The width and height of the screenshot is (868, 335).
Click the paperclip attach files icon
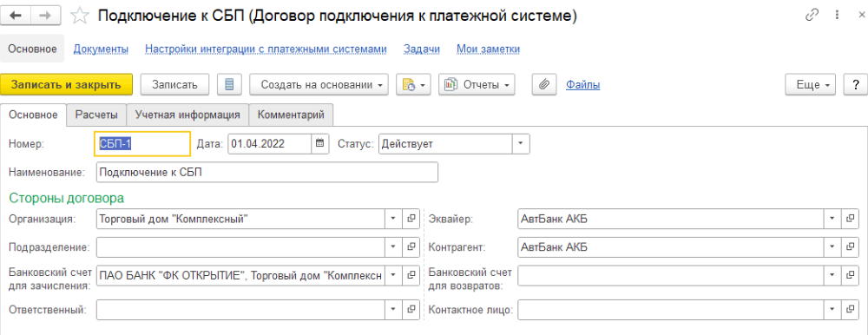(544, 85)
